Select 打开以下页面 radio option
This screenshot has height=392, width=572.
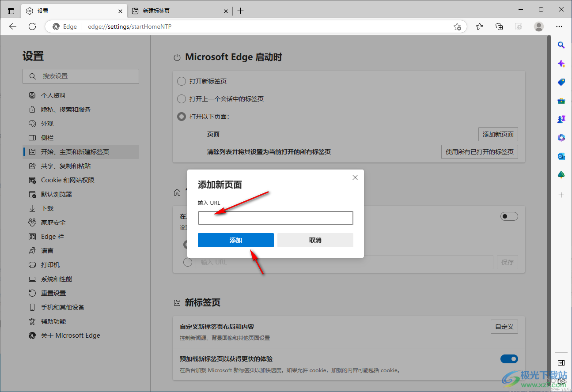[181, 117]
